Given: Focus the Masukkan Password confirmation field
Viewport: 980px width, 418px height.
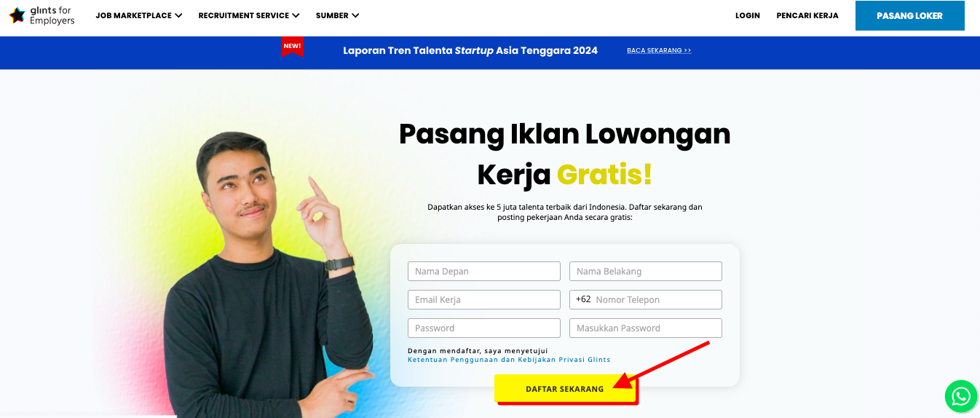Looking at the screenshot, I should [x=646, y=328].
